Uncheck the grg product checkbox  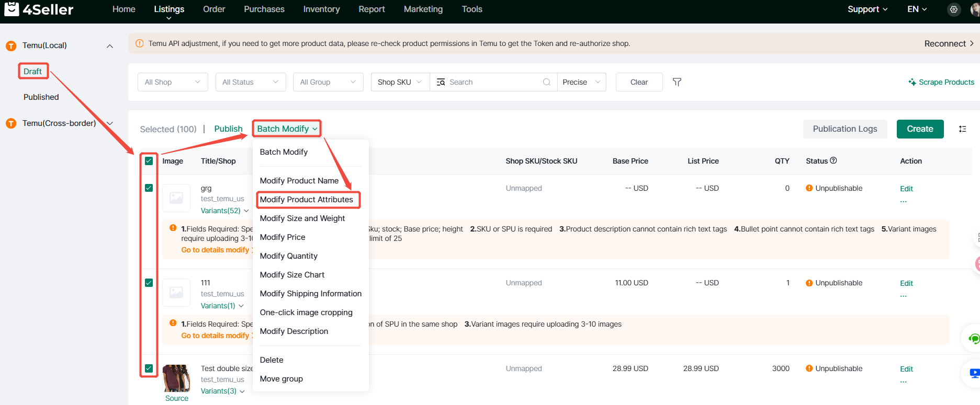[149, 188]
